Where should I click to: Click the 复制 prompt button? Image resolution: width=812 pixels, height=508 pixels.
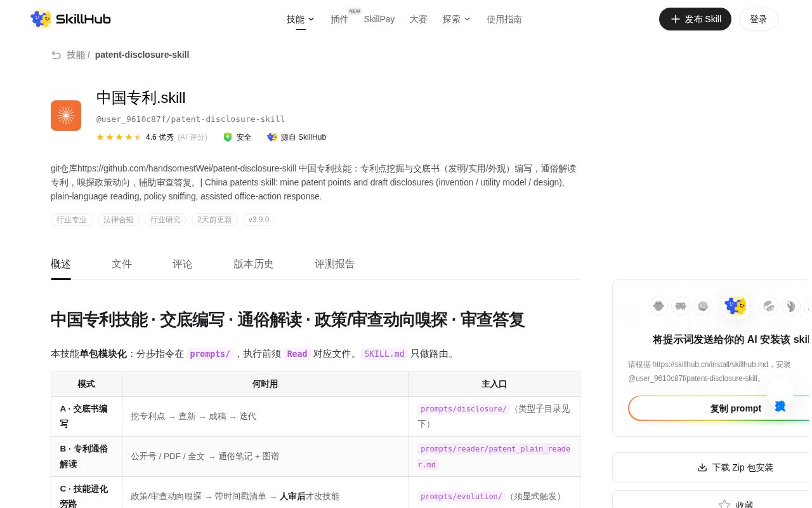[x=720, y=408]
